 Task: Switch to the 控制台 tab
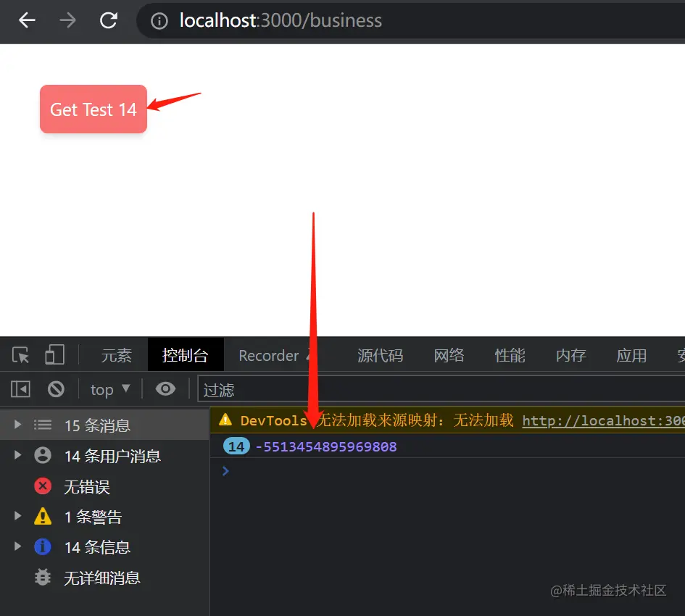click(x=186, y=355)
